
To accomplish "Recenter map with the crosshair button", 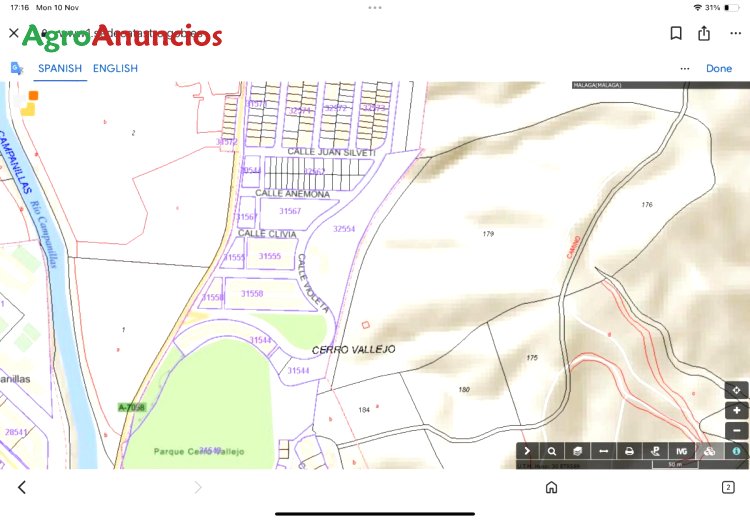I will click(737, 390).
